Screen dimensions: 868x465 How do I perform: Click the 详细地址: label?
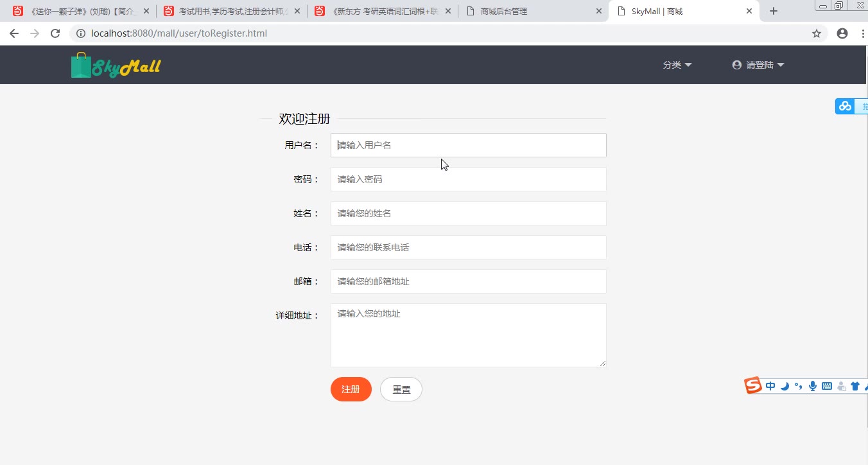297,315
